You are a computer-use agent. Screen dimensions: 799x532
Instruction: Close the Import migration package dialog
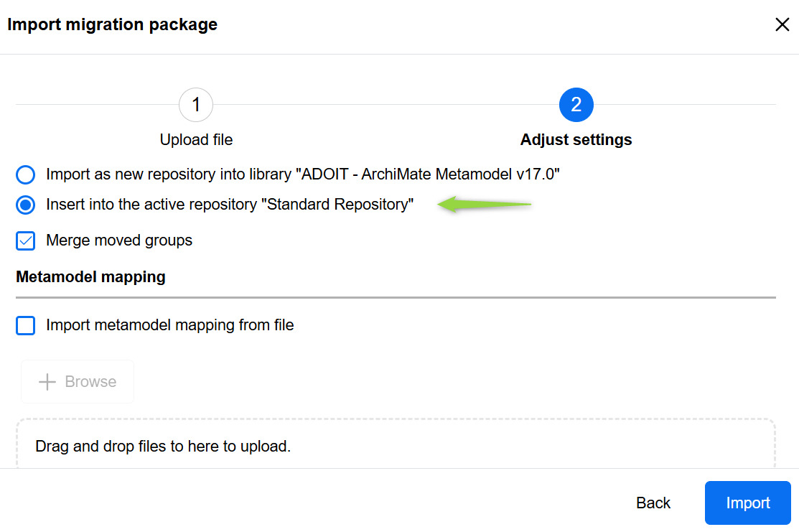pos(782,25)
